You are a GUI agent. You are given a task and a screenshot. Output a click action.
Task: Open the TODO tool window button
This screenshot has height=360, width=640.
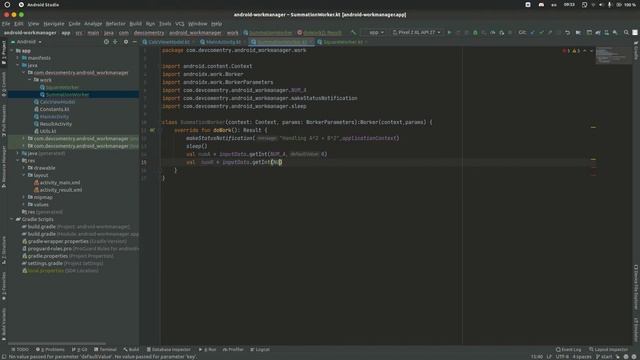pos(20,349)
